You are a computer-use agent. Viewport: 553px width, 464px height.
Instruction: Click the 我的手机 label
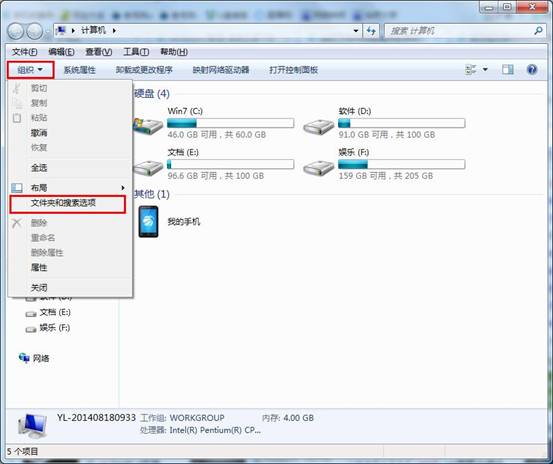(x=184, y=222)
